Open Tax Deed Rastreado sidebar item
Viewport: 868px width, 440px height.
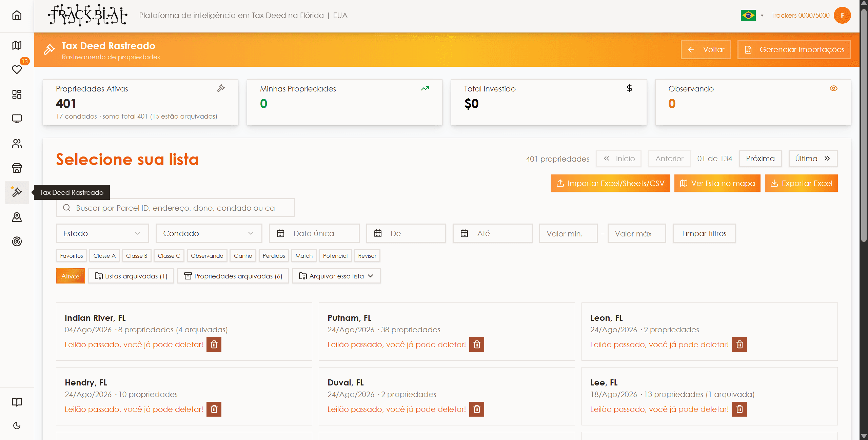pyautogui.click(x=17, y=192)
